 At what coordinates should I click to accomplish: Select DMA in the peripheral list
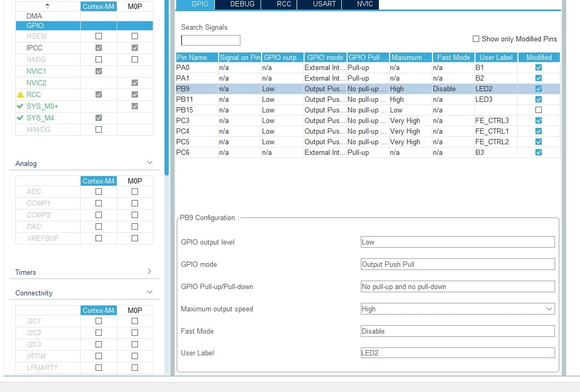point(34,16)
